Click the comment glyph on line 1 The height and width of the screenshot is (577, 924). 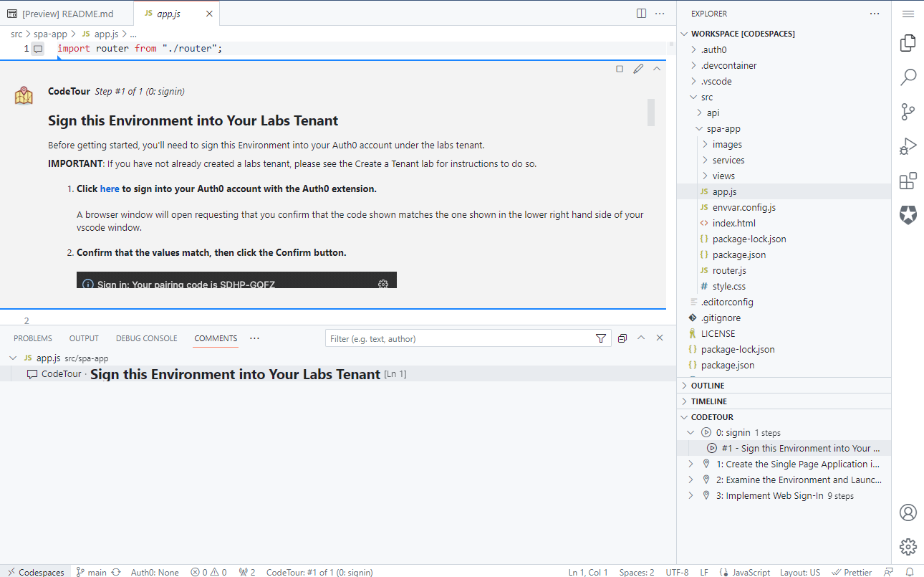[38, 49]
